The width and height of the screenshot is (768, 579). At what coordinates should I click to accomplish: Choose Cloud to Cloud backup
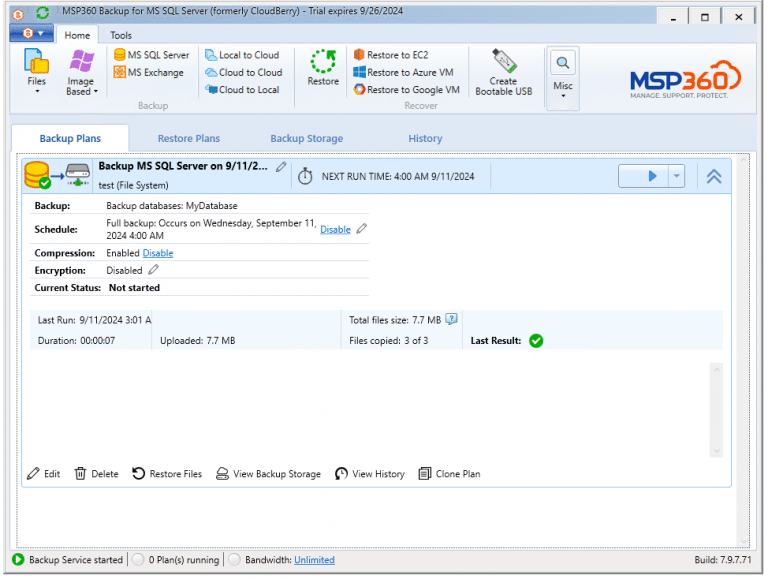[x=243, y=72]
